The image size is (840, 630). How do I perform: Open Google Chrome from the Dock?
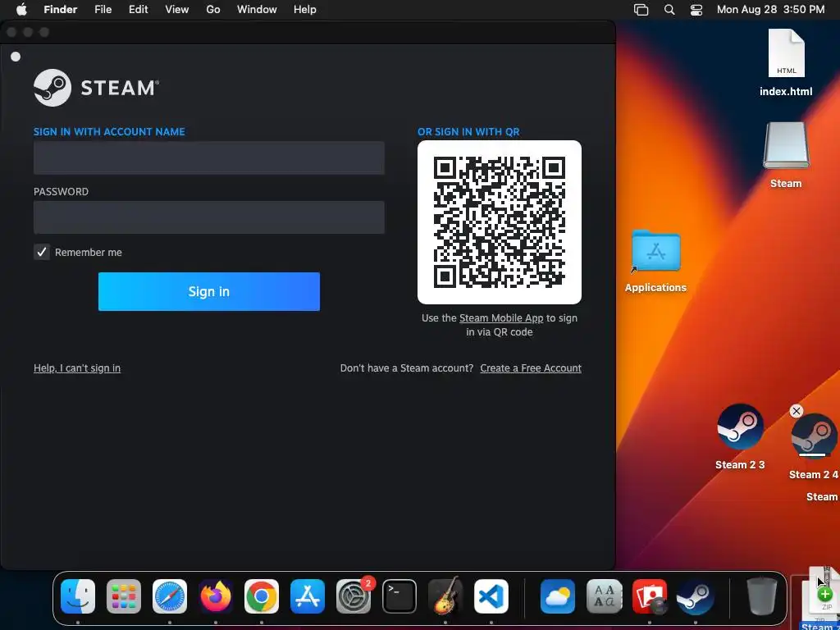coord(262,596)
